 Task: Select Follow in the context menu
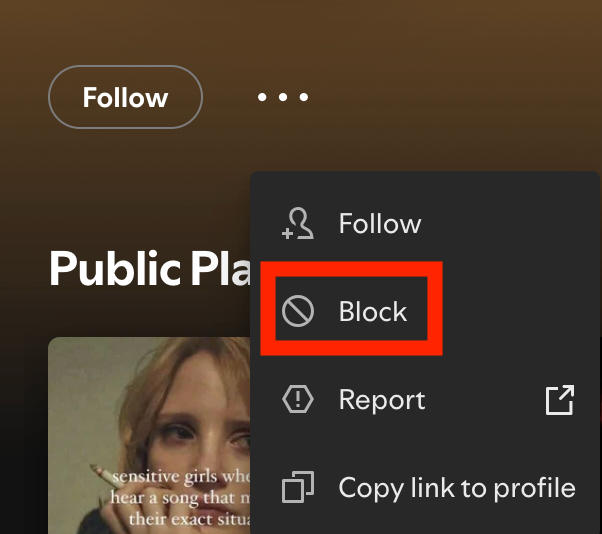coord(380,224)
